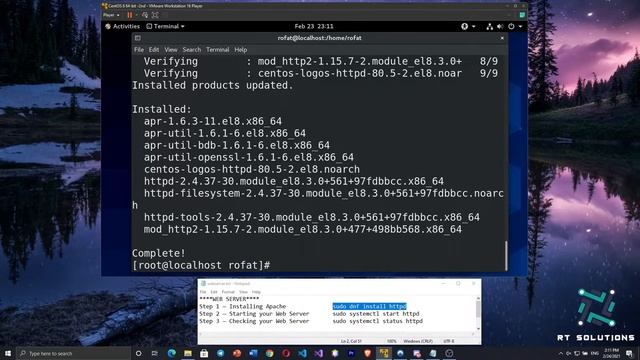Screen dimensions: 640x360
Task: Open Notepad File menu
Action: pos(203,292)
